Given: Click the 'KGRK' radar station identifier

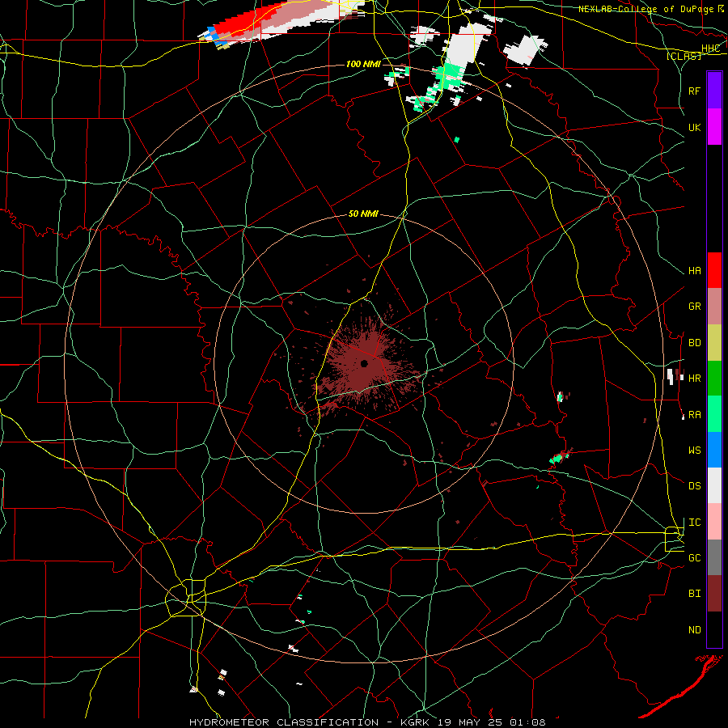Looking at the screenshot, I should click(x=414, y=722).
